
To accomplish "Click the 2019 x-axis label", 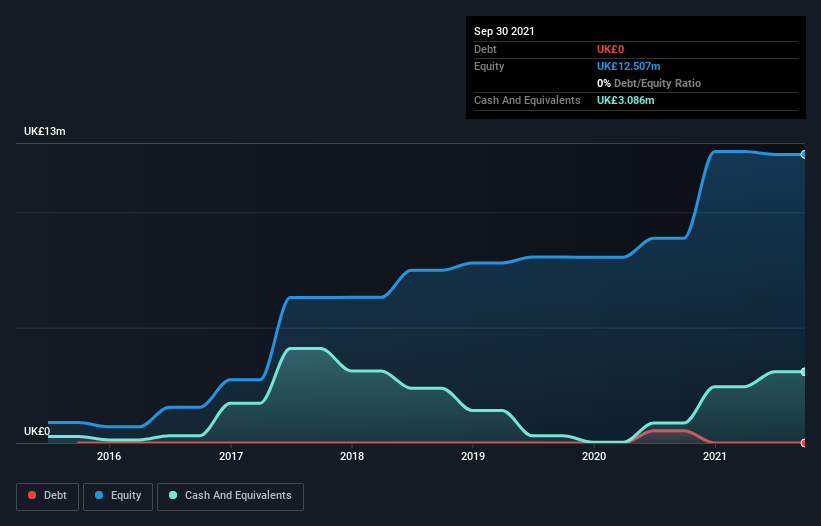I will click(473, 456).
